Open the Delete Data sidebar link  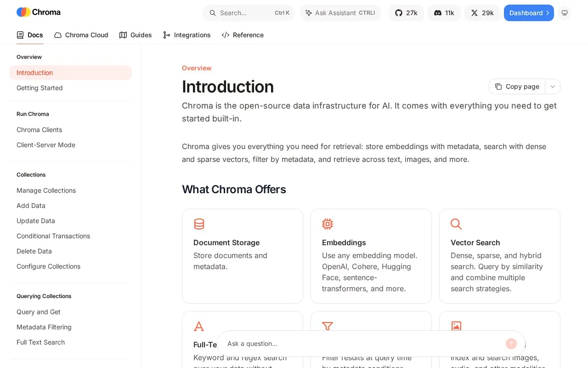70,251
